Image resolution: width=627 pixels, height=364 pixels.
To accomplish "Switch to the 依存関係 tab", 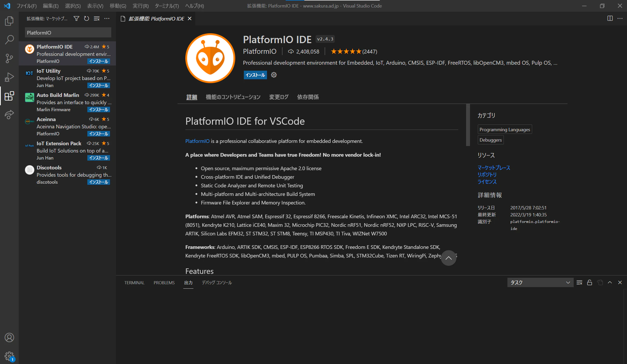I will (308, 97).
